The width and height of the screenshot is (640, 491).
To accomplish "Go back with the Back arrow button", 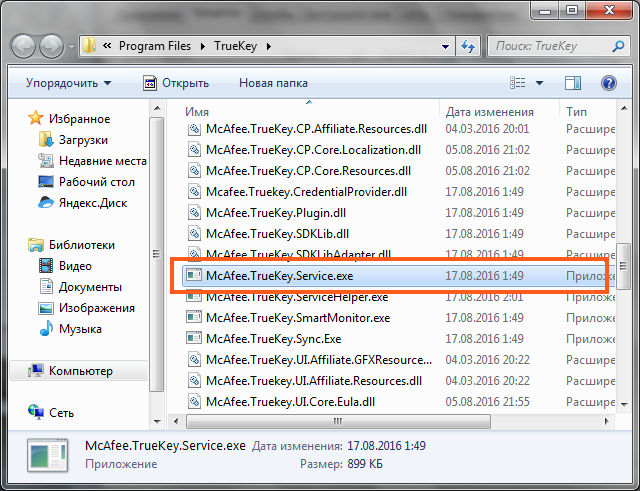I will click(23, 46).
